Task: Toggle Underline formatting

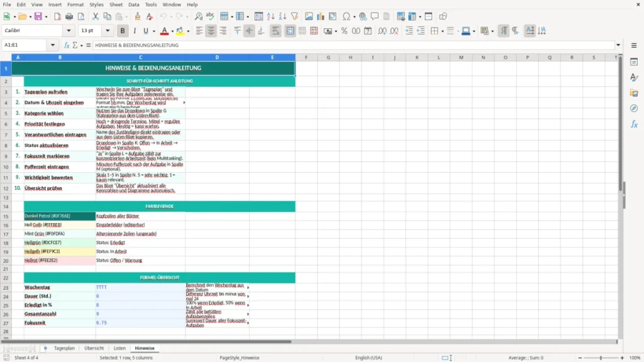Action: pyautogui.click(x=145, y=31)
